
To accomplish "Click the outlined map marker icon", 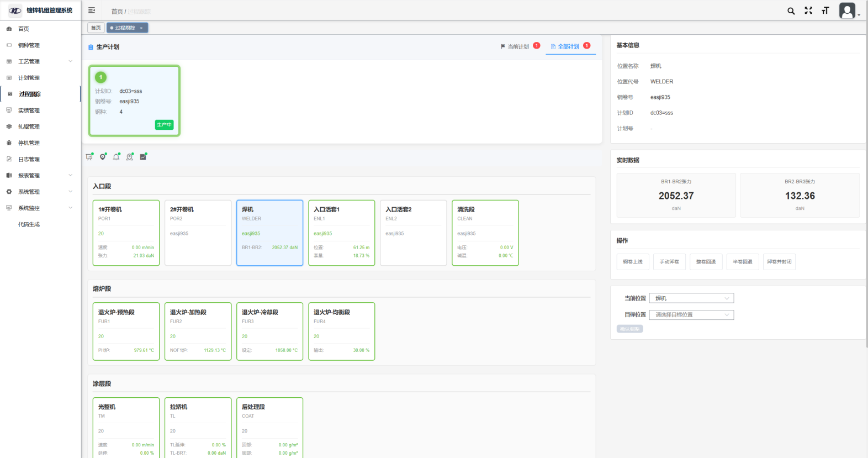I will click(130, 157).
